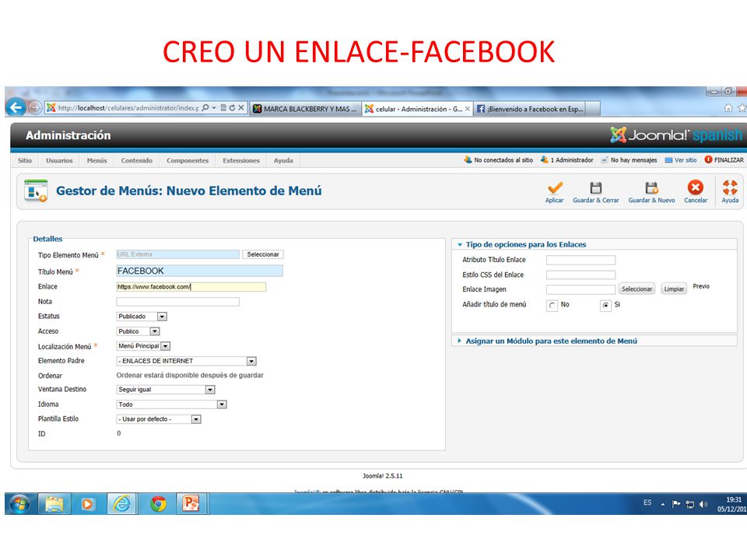Select Si for Añadir título de menú

pos(605,305)
